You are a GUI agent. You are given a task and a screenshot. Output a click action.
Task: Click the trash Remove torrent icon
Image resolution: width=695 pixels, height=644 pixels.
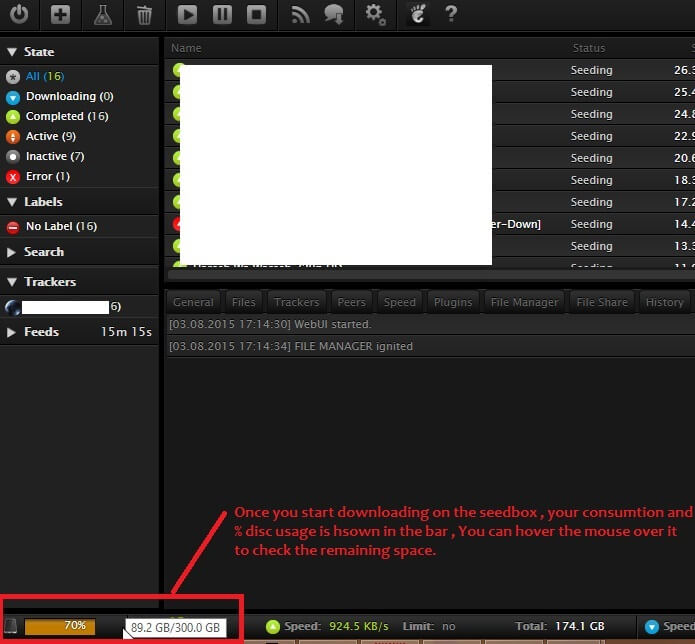144,14
